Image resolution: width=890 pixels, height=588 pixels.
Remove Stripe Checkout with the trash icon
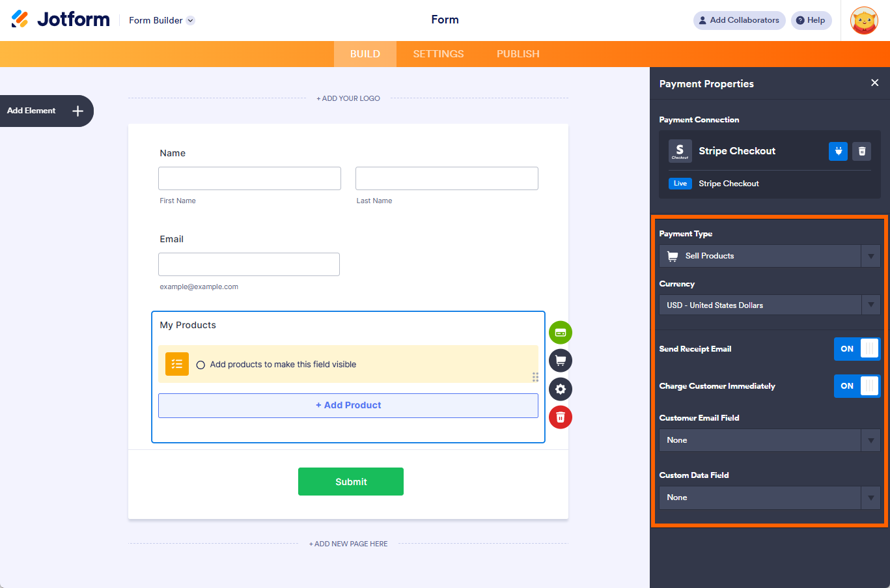[x=861, y=151]
